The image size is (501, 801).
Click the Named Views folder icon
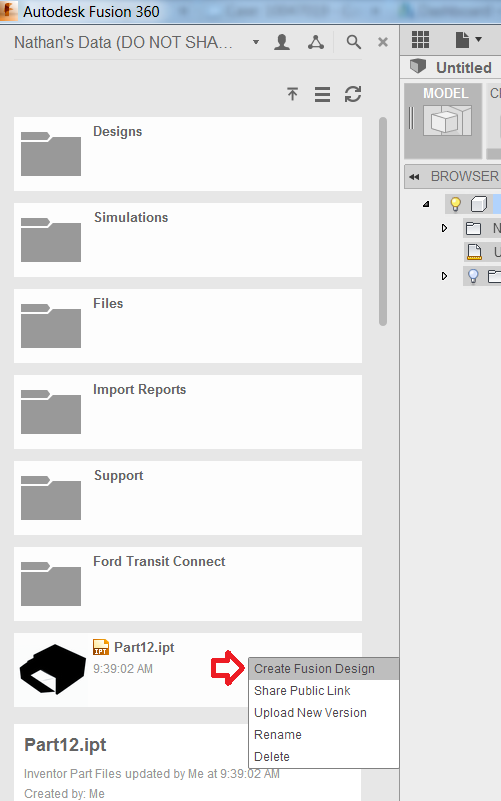click(474, 228)
